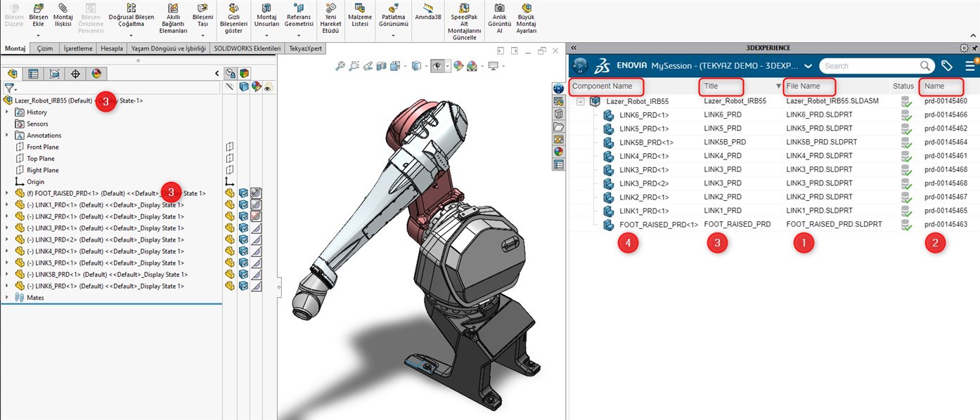Click the Akıllı Bağlantı Elemanları icon

tap(174, 7)
